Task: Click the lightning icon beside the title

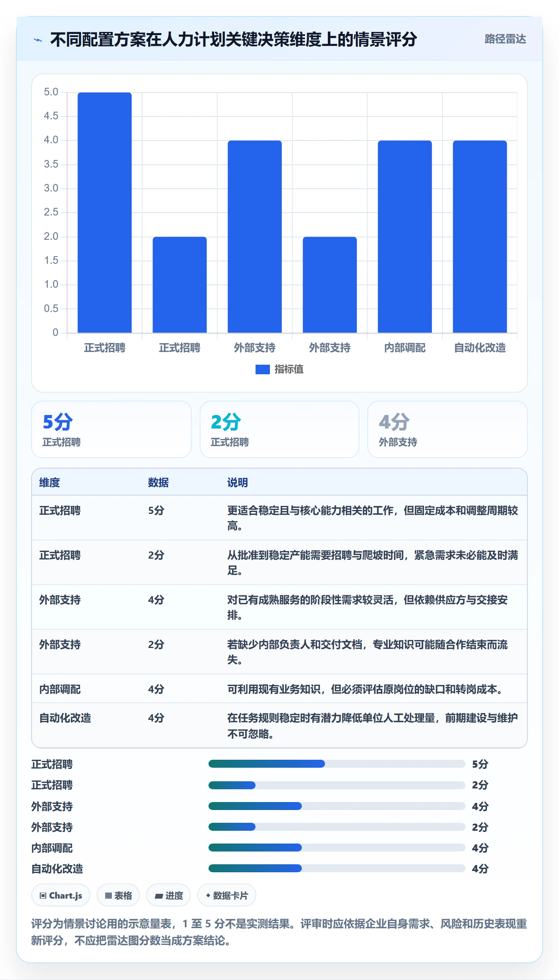Action: pos(38,40)
